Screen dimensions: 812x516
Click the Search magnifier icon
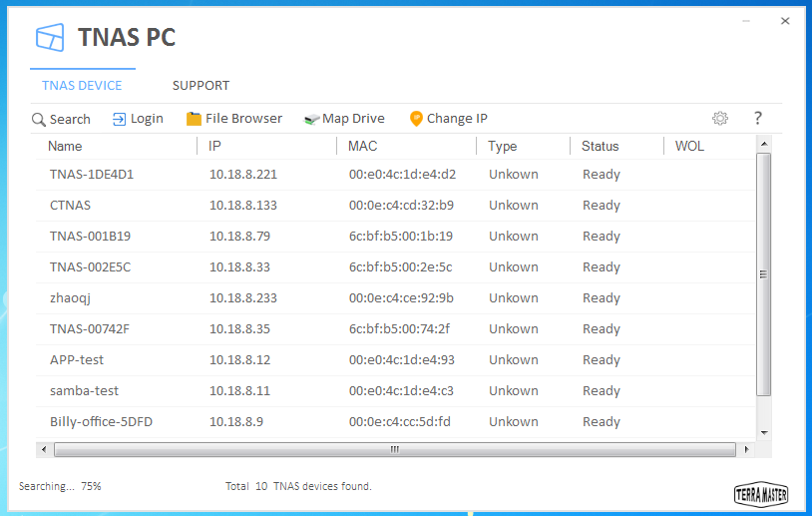pos(39,120)
